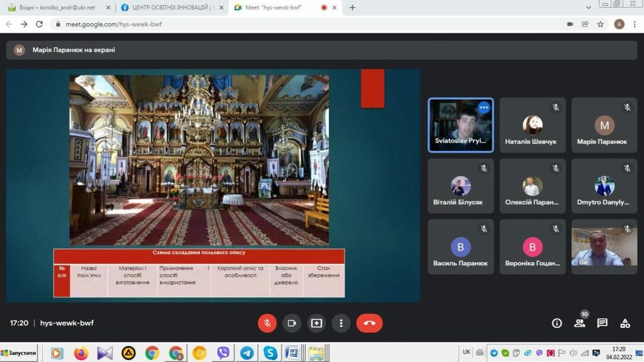Open Telegram from the taskbar

click(x=247, y=353)
